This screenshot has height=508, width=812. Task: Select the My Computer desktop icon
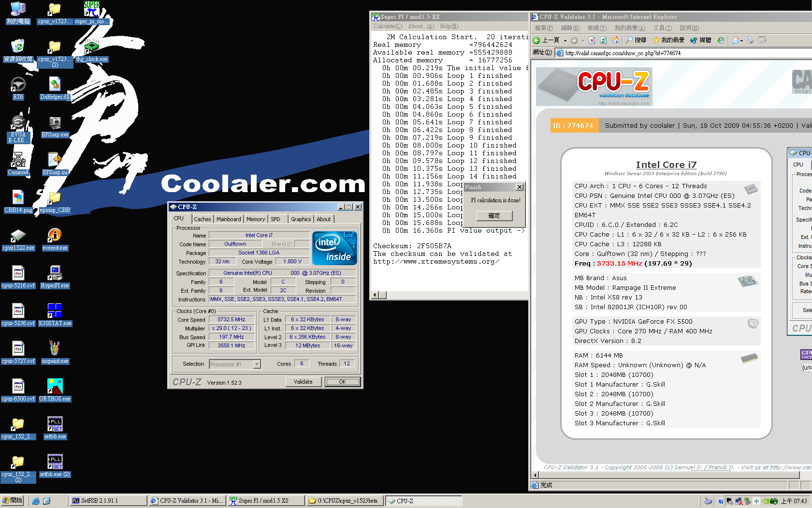18,13
